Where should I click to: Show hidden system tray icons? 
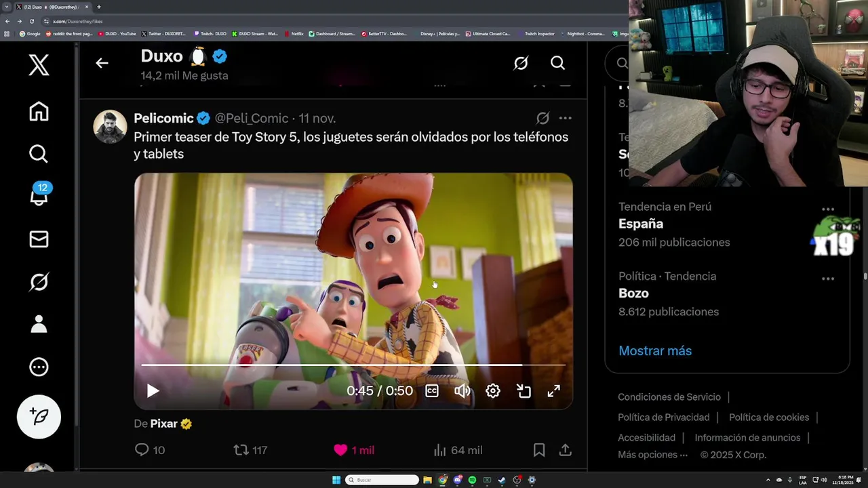click(x=768, y=480)
